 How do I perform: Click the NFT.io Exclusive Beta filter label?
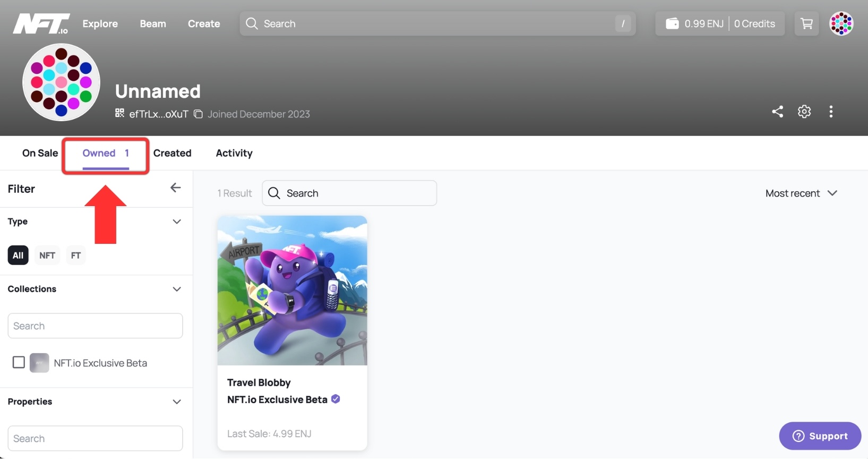(100, 363)
